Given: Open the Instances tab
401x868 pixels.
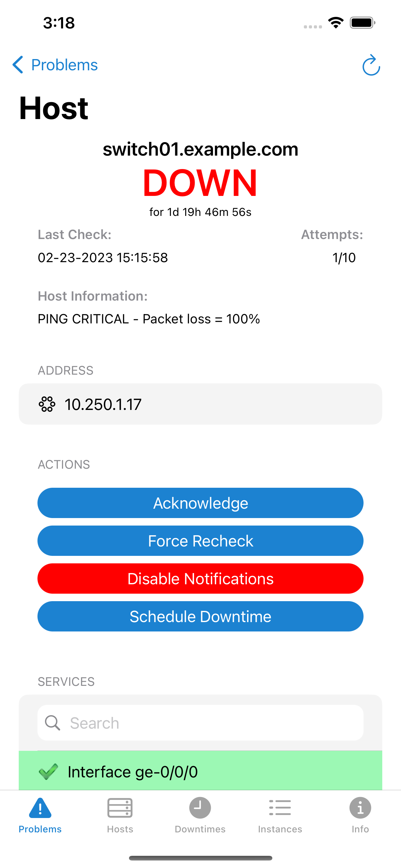Looking at the screenshot, I should pos(280,815).
